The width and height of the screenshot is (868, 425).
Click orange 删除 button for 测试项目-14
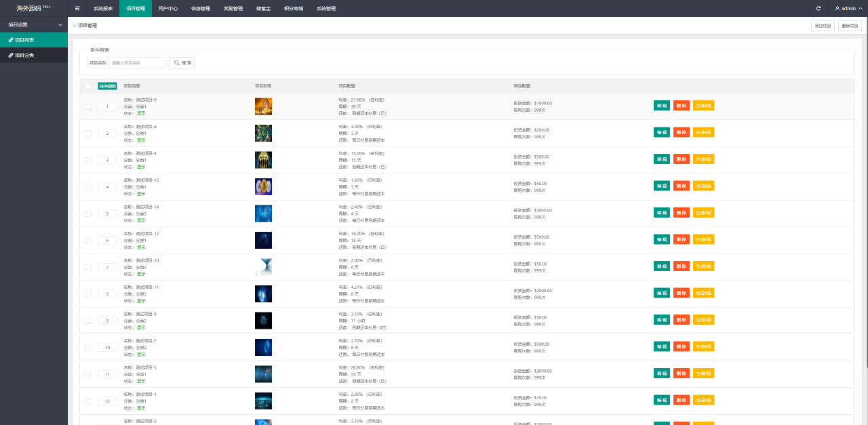pyautogui.click(x=681, y=213)
